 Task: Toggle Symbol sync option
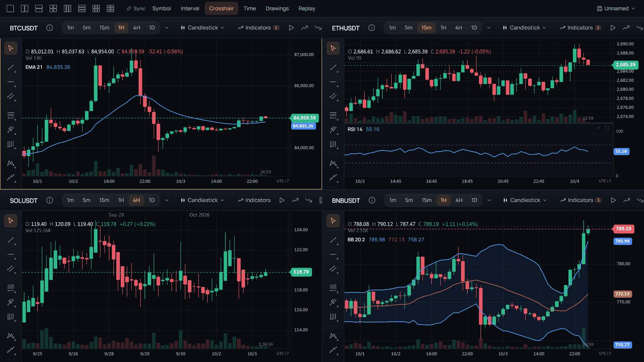[161, 8]
